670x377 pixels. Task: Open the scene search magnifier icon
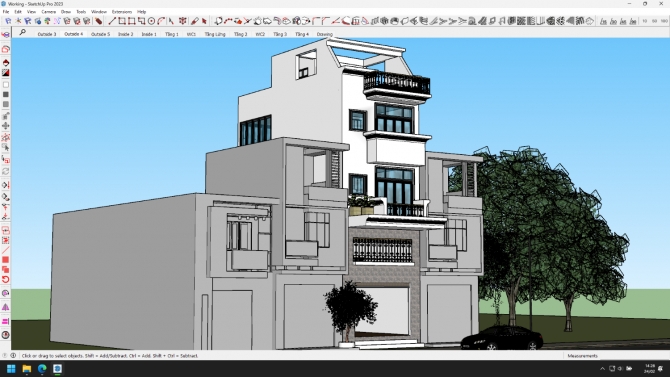22,32
